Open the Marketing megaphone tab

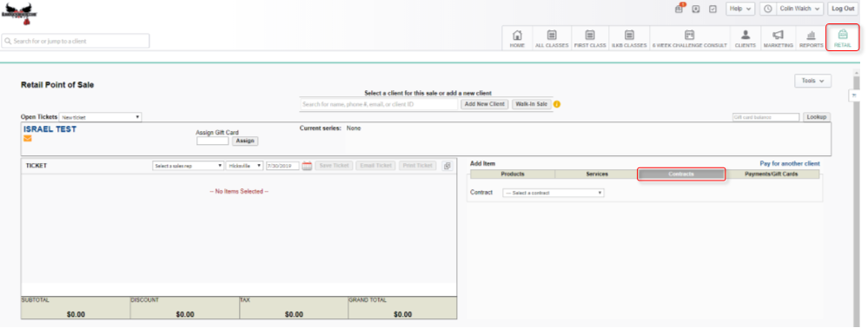(778, 39)
